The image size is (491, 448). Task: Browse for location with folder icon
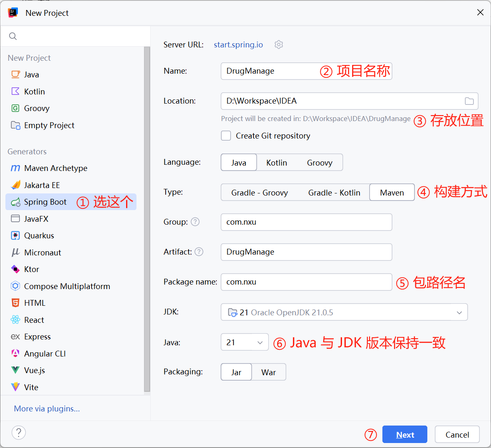469,101
